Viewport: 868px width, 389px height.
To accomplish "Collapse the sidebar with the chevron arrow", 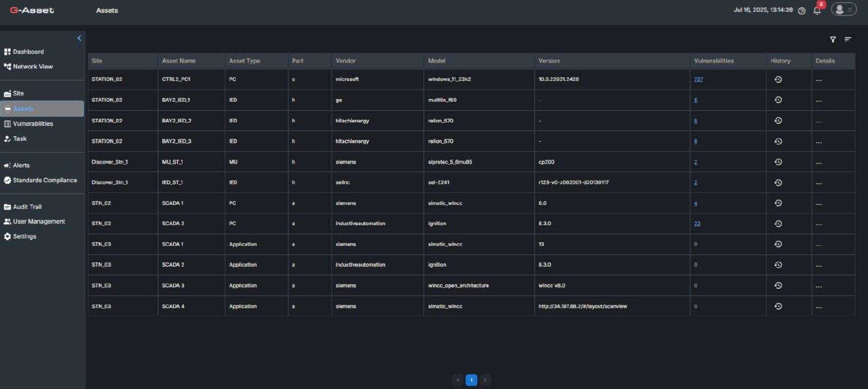I will (x=79, y=38).
